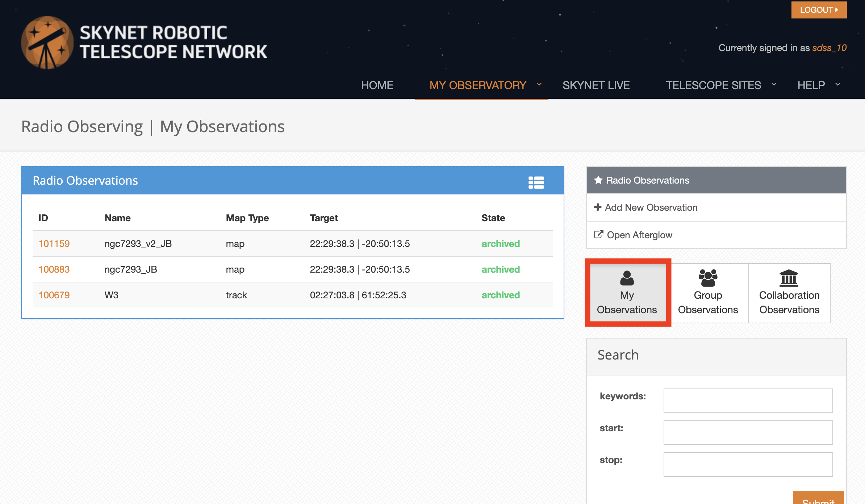The image size is (865, 504).
Task: Click the star icon beside Radio Observations
Action: [598, 180]
